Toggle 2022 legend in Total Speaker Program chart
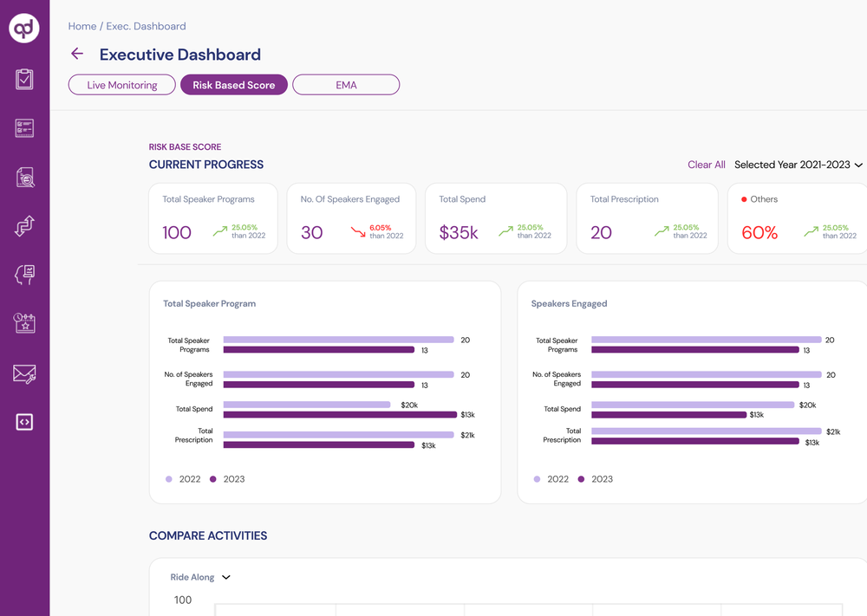Viewport: 867px width, 616px height. [x=183, y=479]
